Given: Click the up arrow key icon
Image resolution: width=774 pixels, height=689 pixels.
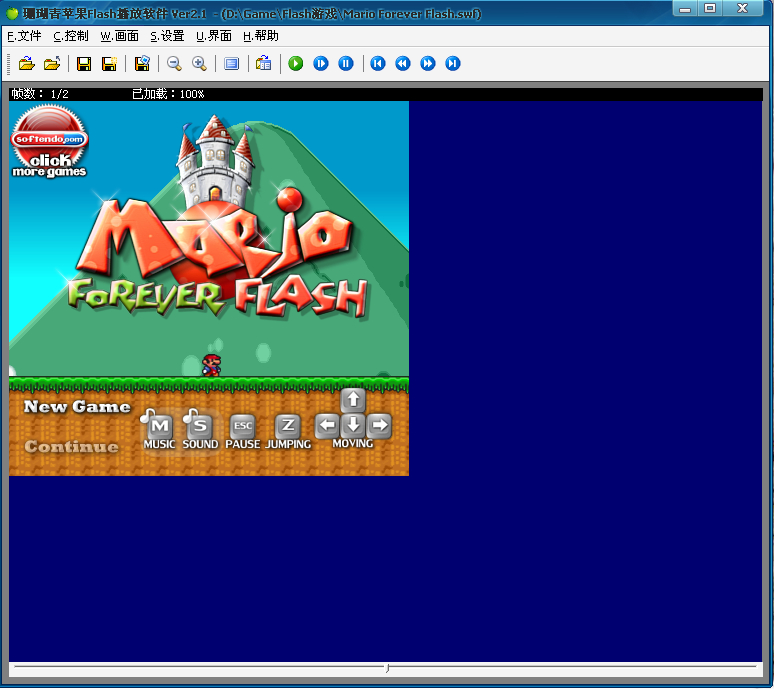Looking at the screenshot, I should coord(353,399).
